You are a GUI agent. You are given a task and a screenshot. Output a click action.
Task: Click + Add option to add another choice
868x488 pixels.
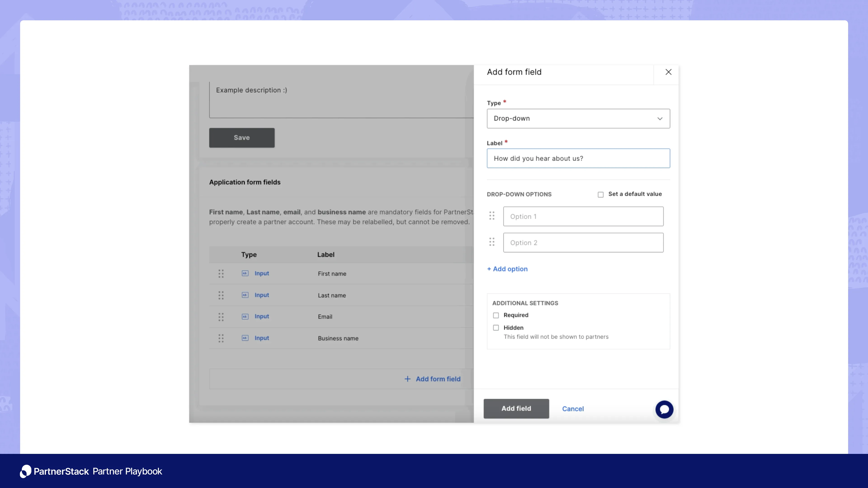tap(507, 269)
